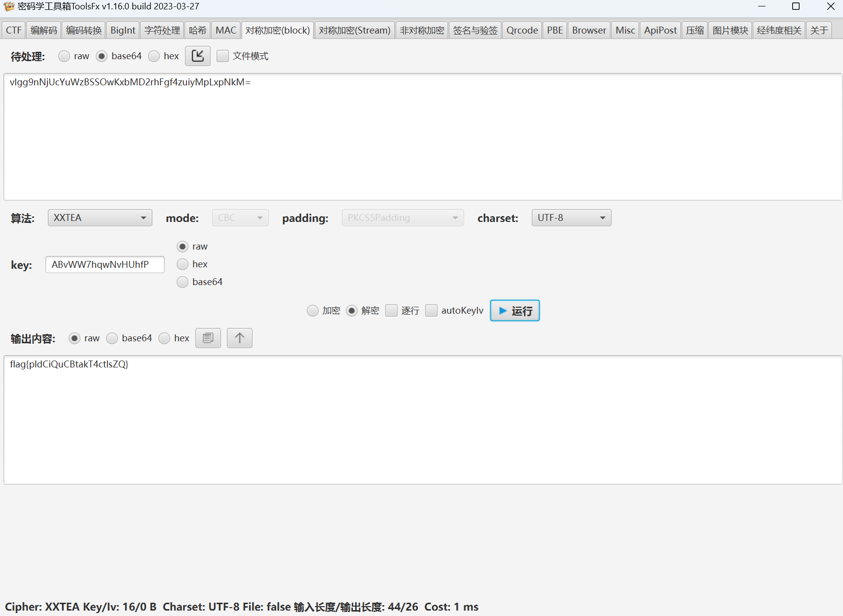Click the up-arrow move output to input icon
The width and height of the screenshot is (843, 616).
tap(240, 338)
